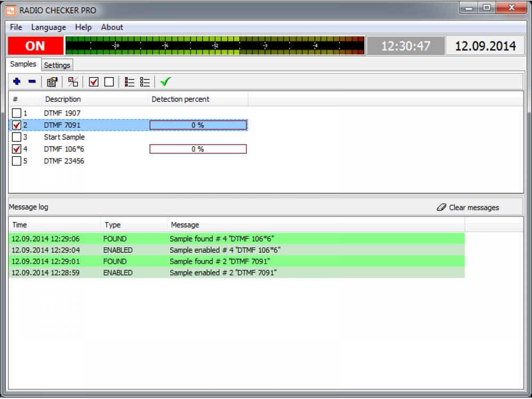Check all samples using the red checkmark icon
Image resolution: width=532 pixels, height=399 pixels.
click(x=94, y=81)
